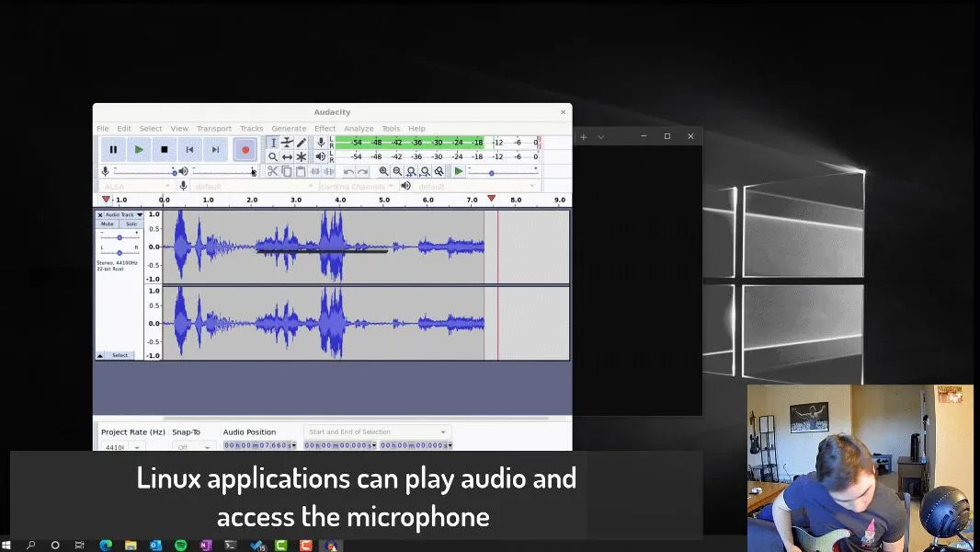Image resolution: width=980 pixels, height=552 pixels.
Task: Click the Cut scissors icon
Action: coord(272,171)
